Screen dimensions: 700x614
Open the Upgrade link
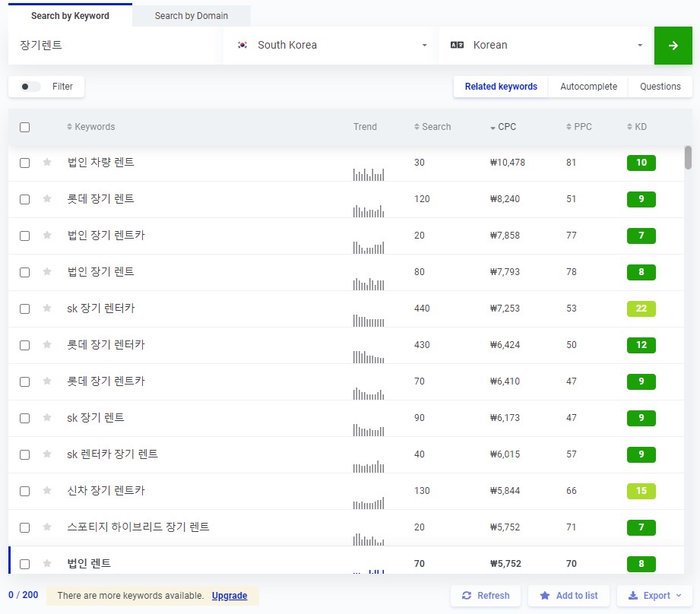pyautogui.click(x=230, y=596)
